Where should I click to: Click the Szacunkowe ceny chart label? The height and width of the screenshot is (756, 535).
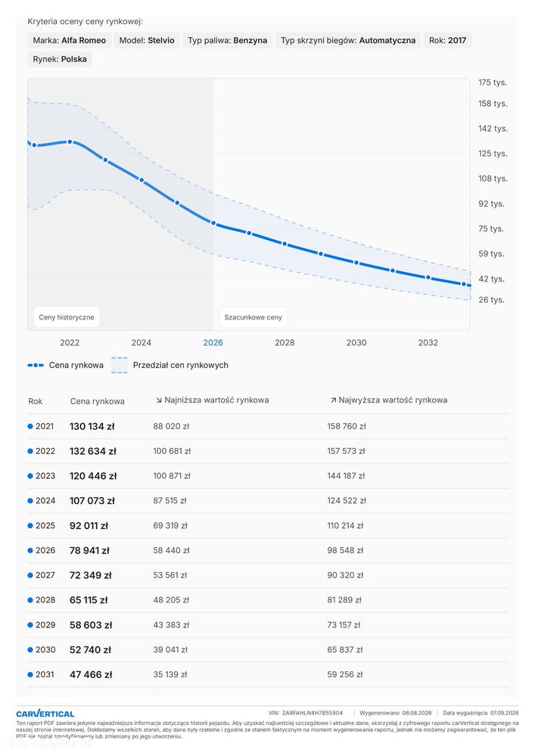tap(253, 317)
